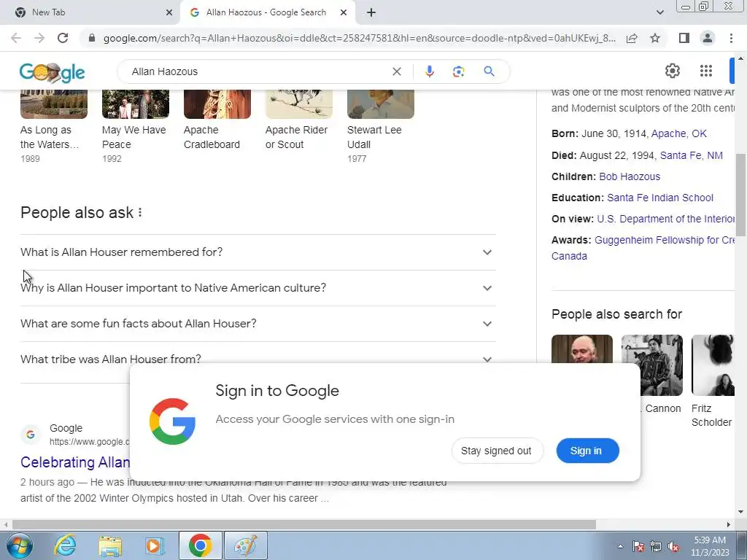Click the browser back arrow
Screen dimensions: 747x560
(16, 38)
